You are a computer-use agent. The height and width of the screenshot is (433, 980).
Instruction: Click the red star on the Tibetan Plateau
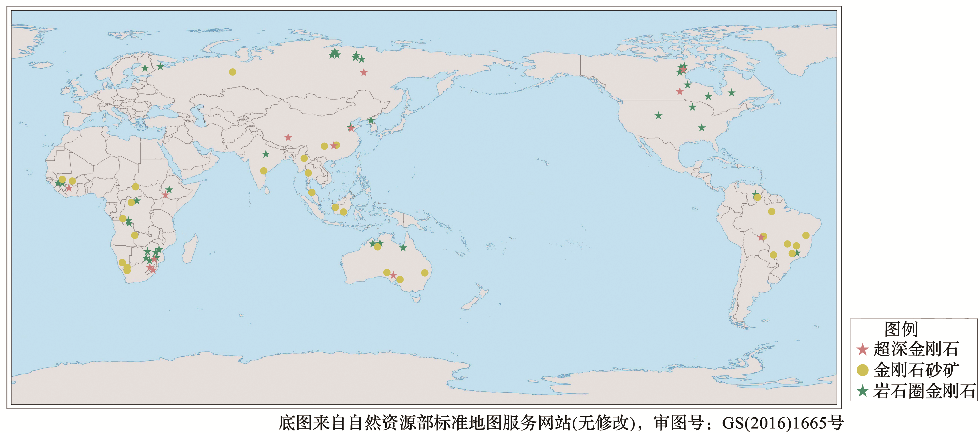point(288,137)
